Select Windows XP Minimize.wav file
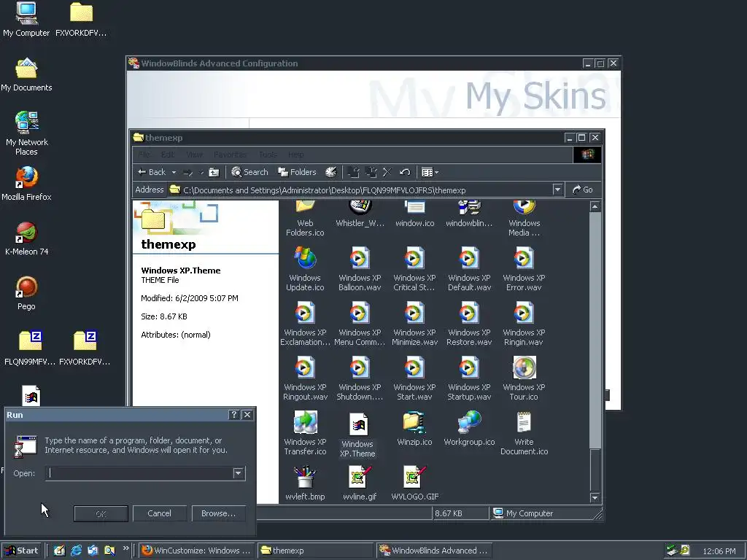Viewport: 747px width, 560px height. [x=414, y=324]
